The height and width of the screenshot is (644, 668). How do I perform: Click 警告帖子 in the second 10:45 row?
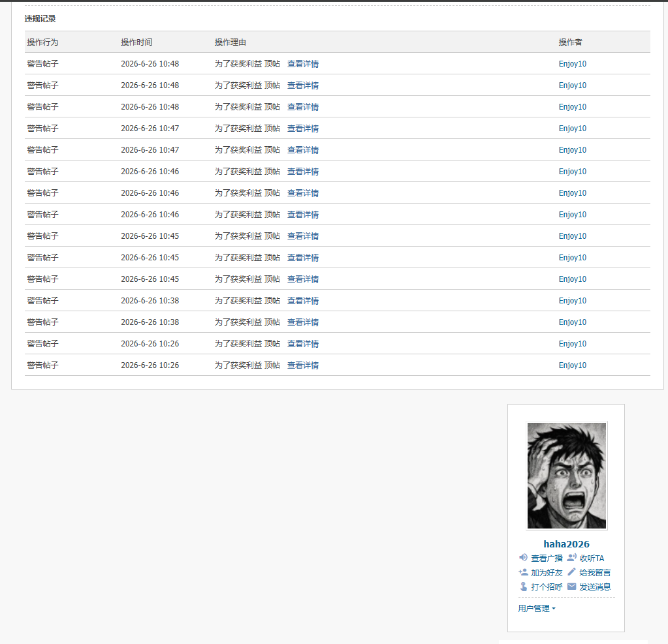(x=42, y=258)
